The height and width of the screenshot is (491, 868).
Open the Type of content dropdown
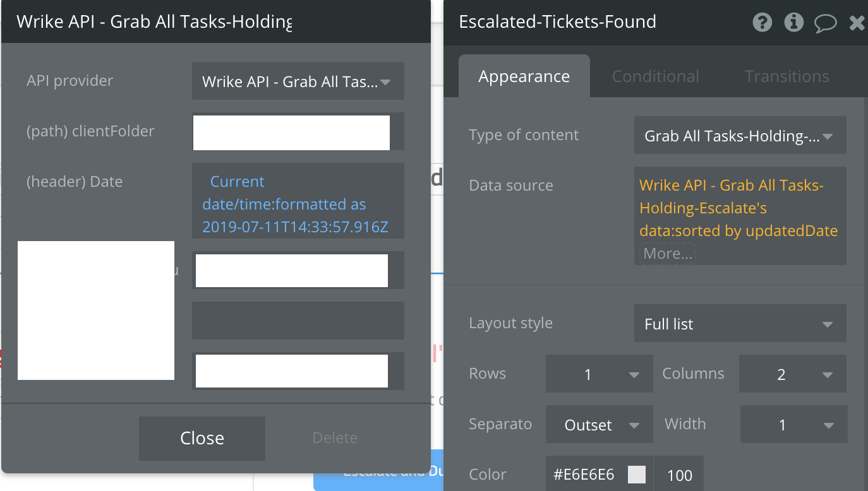[740, 135]
